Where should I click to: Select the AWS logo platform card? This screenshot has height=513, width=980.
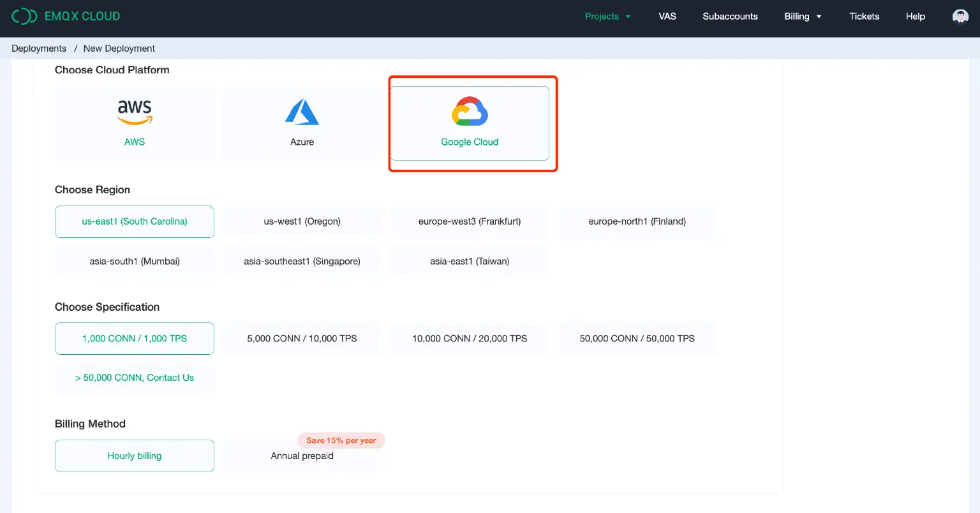pos(135,123)
